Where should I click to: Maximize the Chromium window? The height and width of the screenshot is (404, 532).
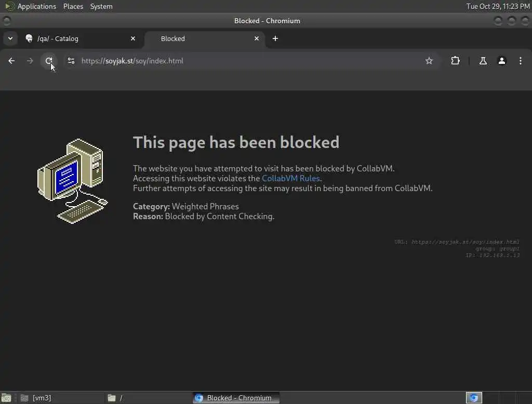click(512, 21)
